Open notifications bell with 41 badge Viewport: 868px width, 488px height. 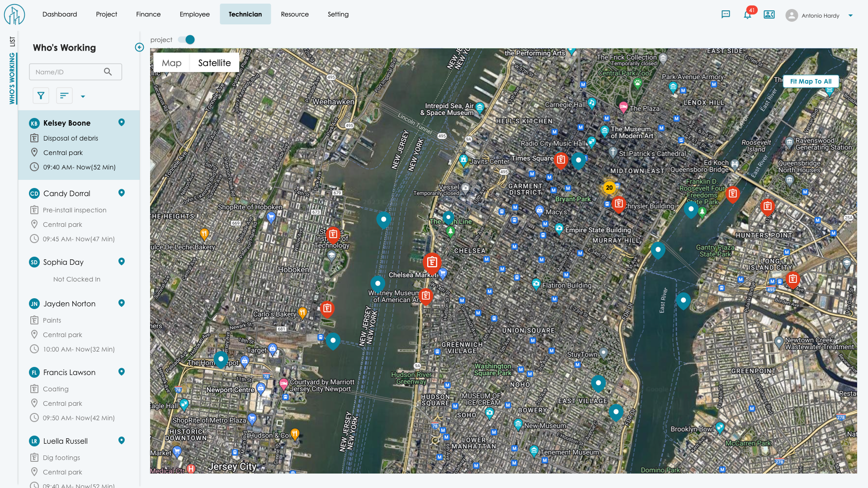click(x=747, y=14)
